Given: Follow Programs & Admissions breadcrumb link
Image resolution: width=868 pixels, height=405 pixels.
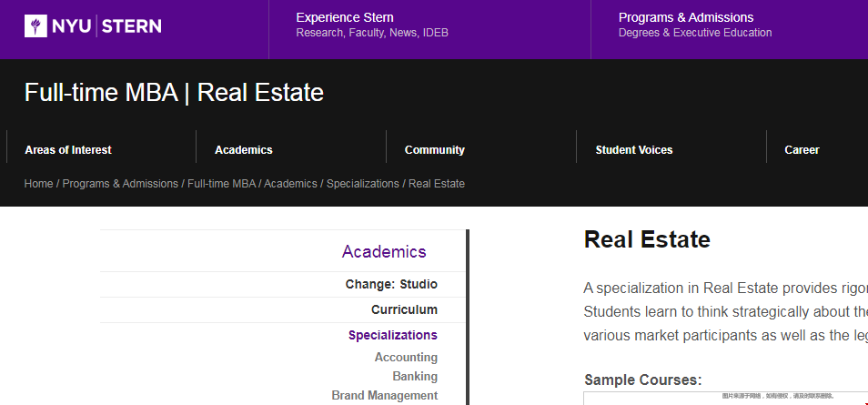Looking at the screenshot, I should pyautogui.click(x=120, y=183).
